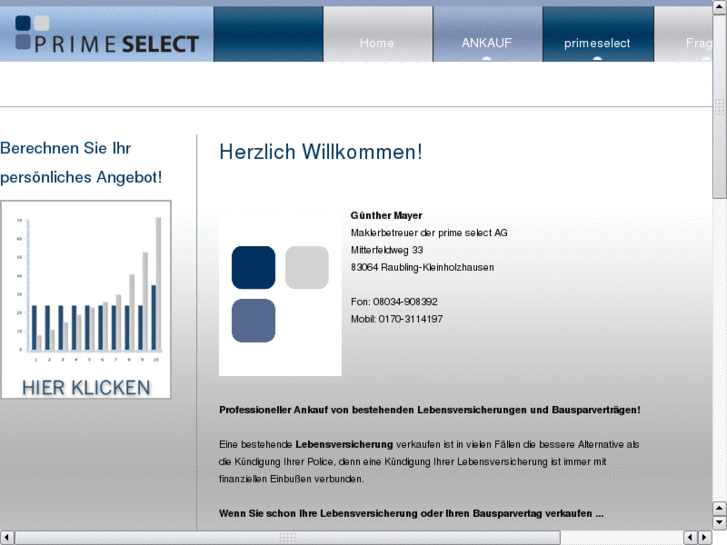
Task: Click the left arrow at the horizontal scrollbar's right end
Action: [691, 537]
